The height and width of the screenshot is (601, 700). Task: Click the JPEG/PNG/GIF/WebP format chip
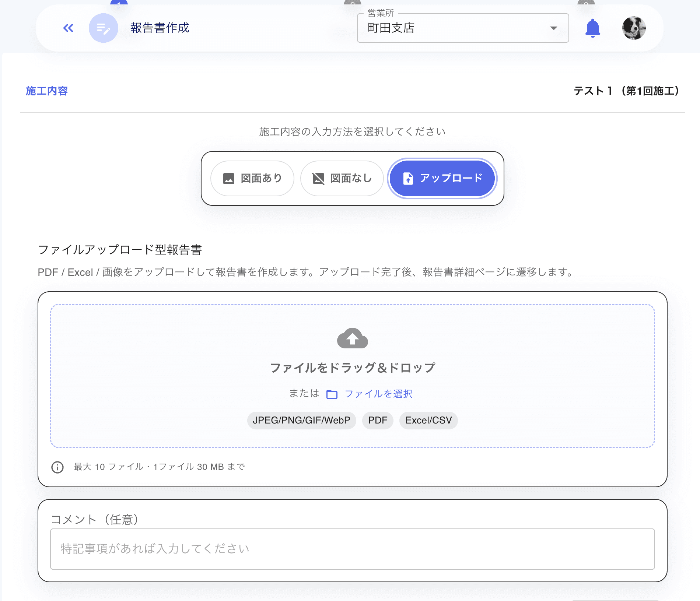[x=301, y=420]
